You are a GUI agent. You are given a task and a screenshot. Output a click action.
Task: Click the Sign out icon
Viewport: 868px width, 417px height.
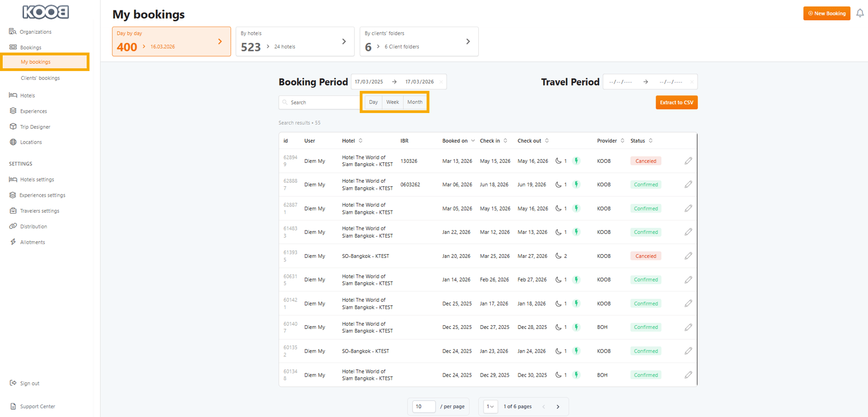point(13,383)
